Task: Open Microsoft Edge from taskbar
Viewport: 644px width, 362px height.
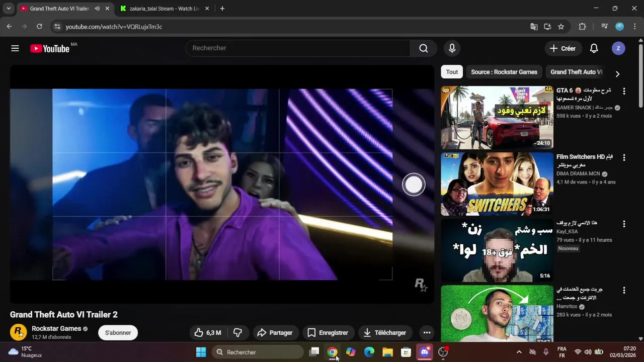Action: (x=369, y=352)
